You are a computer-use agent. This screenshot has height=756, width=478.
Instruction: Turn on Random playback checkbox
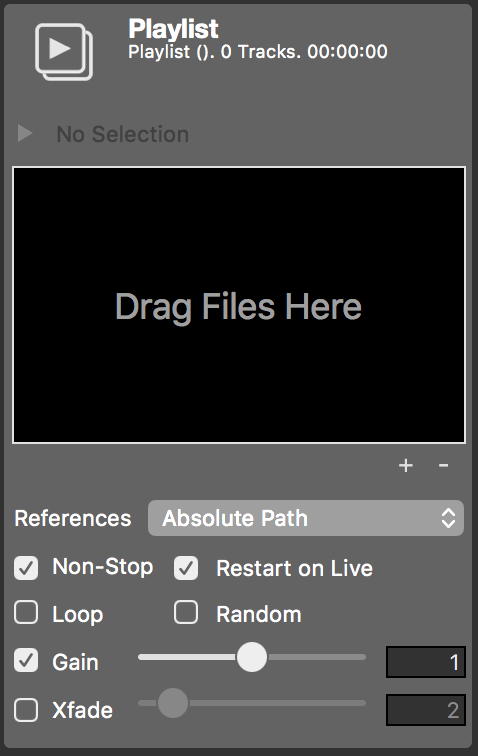(x=186, y=612)
